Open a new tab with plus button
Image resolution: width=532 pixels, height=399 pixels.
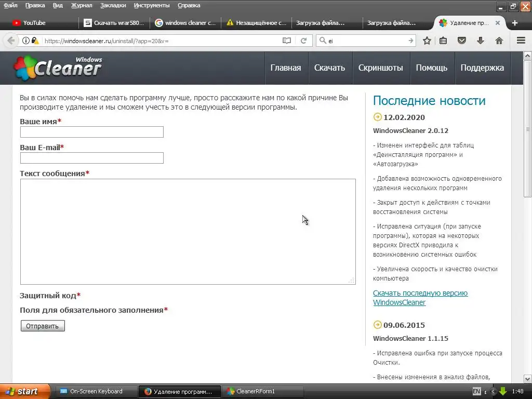click(515, 23)
